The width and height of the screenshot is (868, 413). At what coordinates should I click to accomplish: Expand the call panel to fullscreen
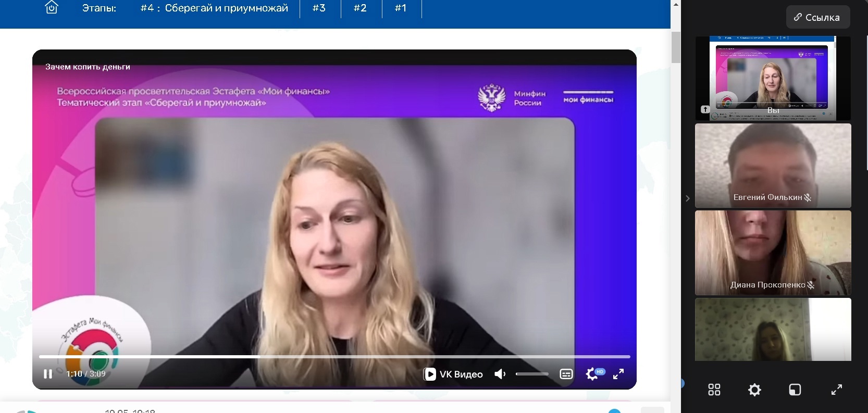click(x=837, y=390)
